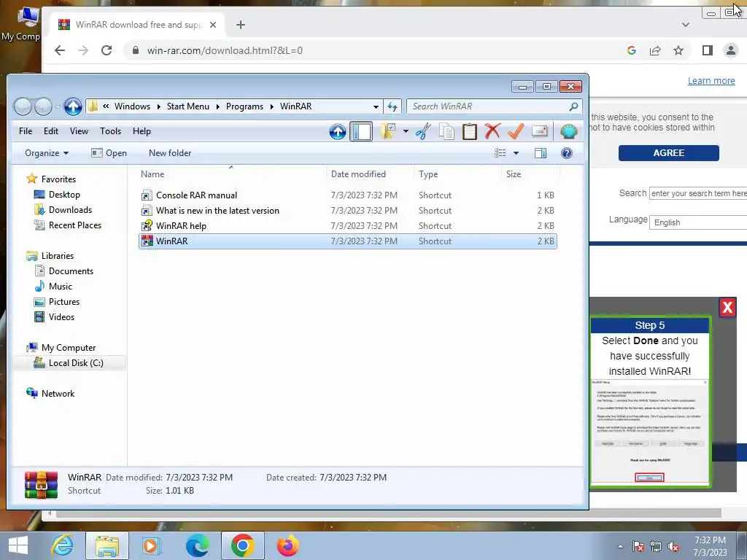
Task: Select Programs in the address breadcrumb
Action: [244, 106]
